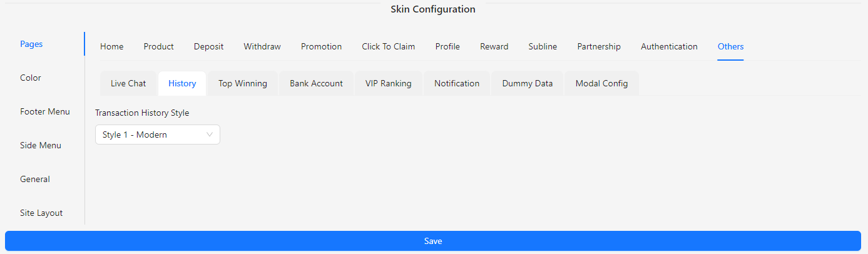Select the Deposit page tab
The image size is (868, 254).
click(208, 46)
